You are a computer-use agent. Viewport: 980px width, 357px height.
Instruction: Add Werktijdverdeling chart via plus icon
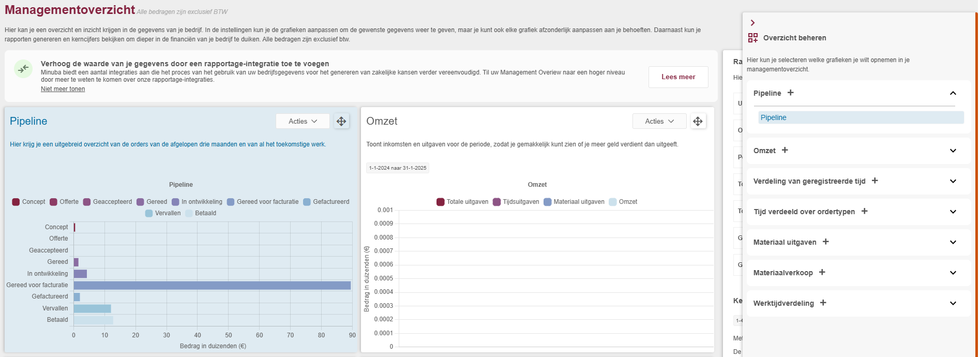pos(823,303)
